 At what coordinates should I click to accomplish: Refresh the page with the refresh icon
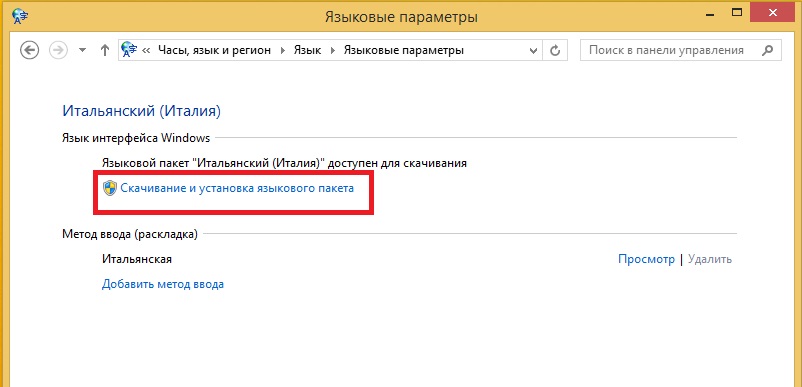click(555, 51)
